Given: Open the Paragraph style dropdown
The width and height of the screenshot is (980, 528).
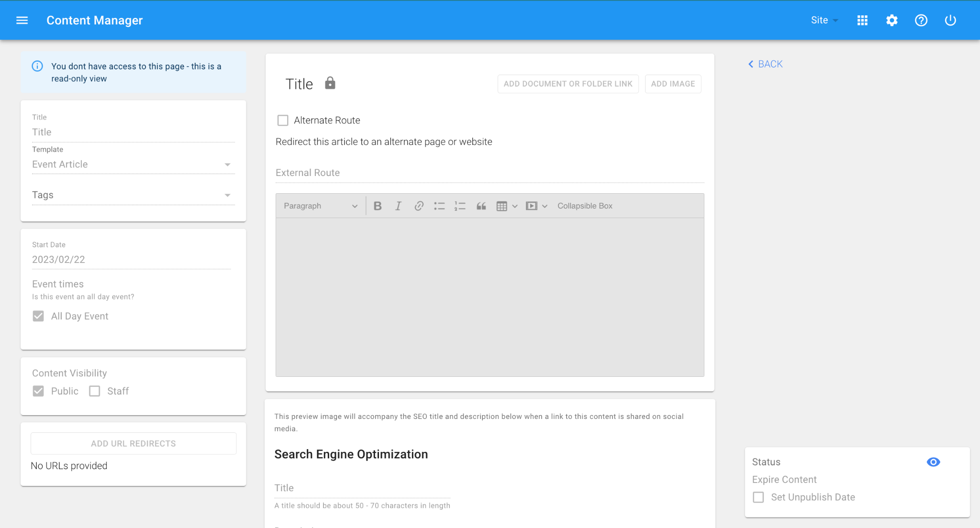Looking at the screenshot, I should tap(320, 206).
